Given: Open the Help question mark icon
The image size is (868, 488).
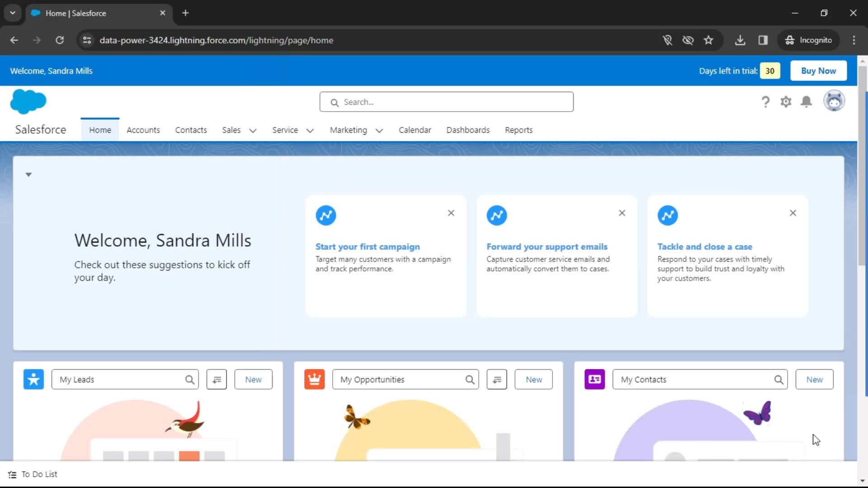Looking at the screenshot, I should coord(765,102).
